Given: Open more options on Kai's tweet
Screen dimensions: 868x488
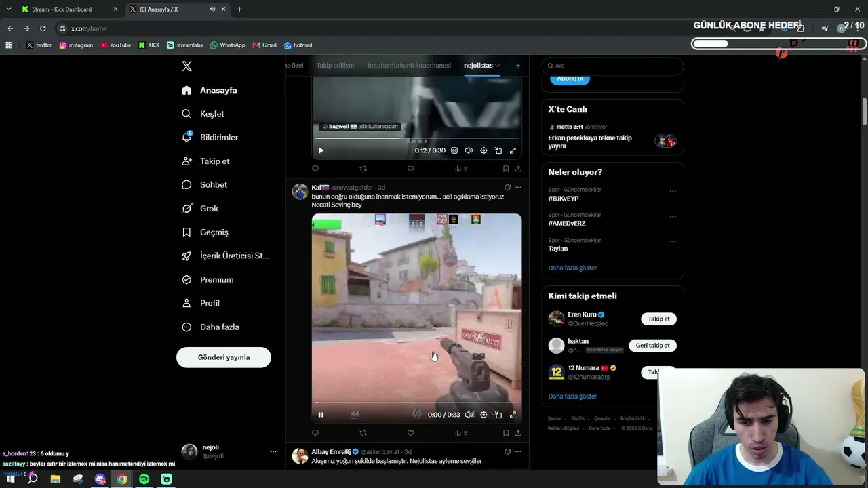Looking at the screenshot, I should pyautogui.click(x=518, y=187).
